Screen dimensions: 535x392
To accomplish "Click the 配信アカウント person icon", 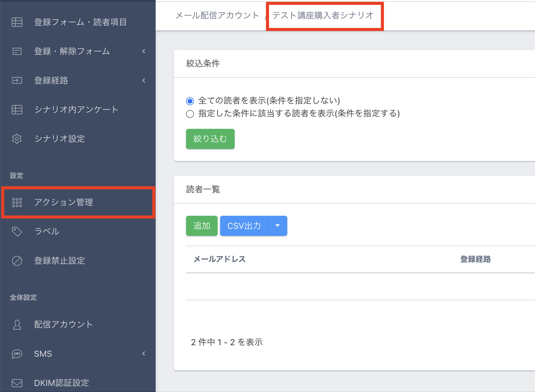I will [x=17, y=325].
